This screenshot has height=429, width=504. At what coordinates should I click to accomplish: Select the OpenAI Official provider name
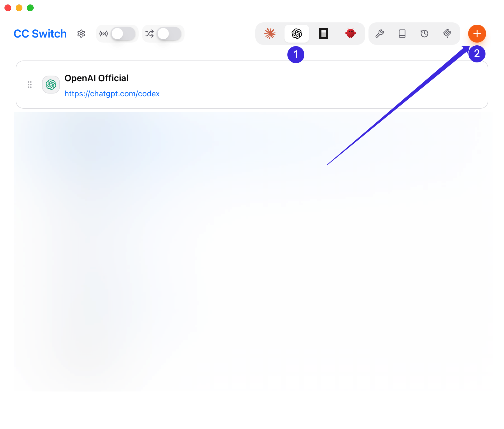96,78
